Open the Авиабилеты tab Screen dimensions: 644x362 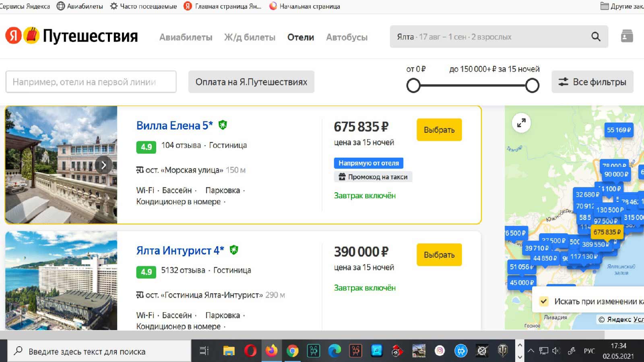click(x=186, y=37)
